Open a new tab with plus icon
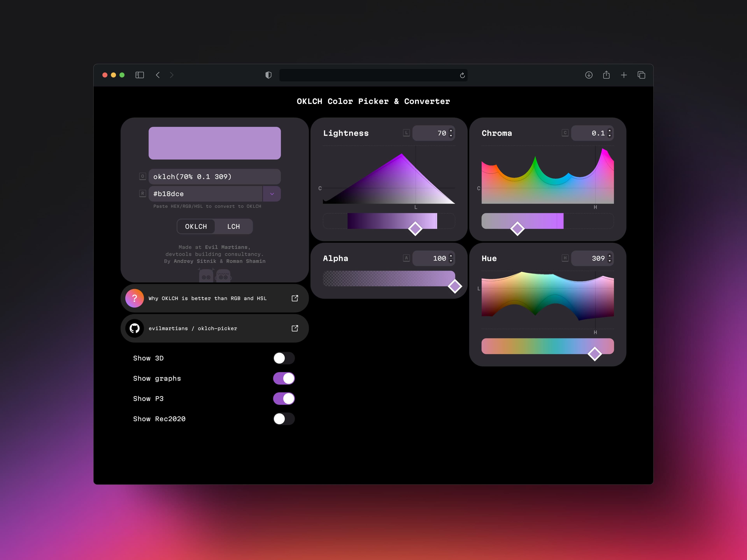 click(x=624, y=75)
